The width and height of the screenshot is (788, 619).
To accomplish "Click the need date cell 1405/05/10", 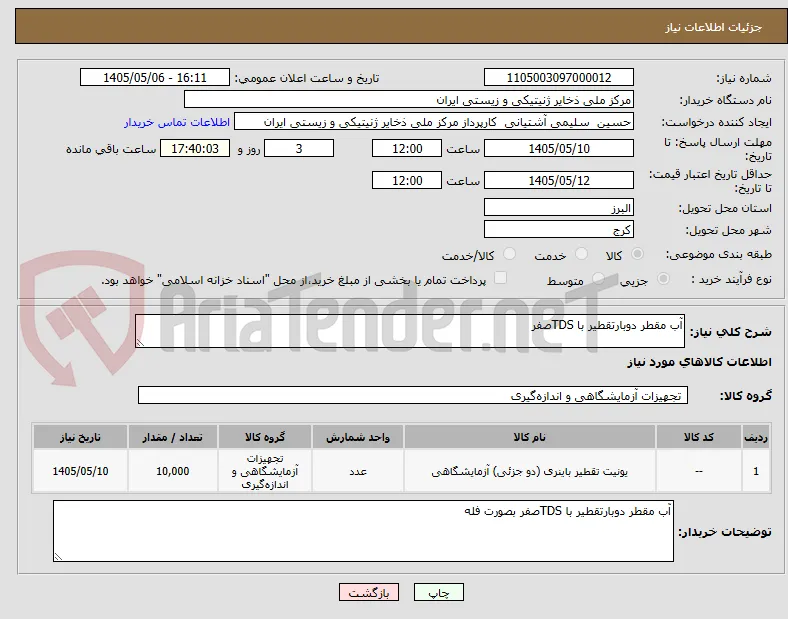I will click(80, 471).
